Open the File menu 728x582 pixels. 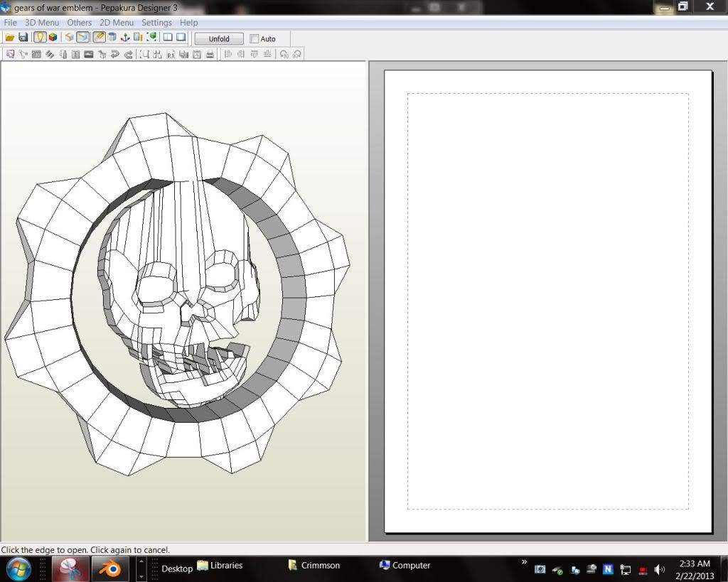point(10,23)
